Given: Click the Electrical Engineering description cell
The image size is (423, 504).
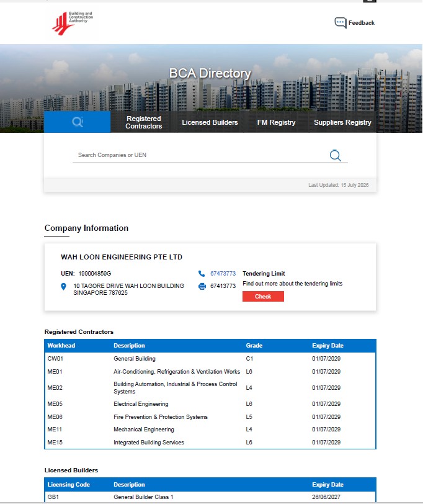Looking at the screenshot, I should pos(141,403).
